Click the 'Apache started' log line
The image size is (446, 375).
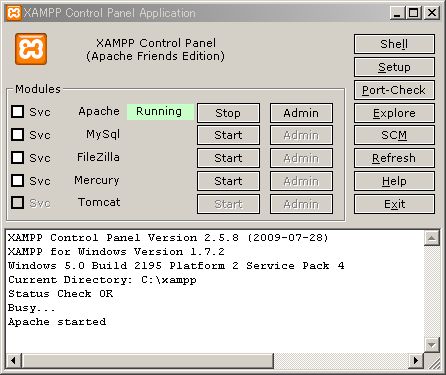pos(57,322)
